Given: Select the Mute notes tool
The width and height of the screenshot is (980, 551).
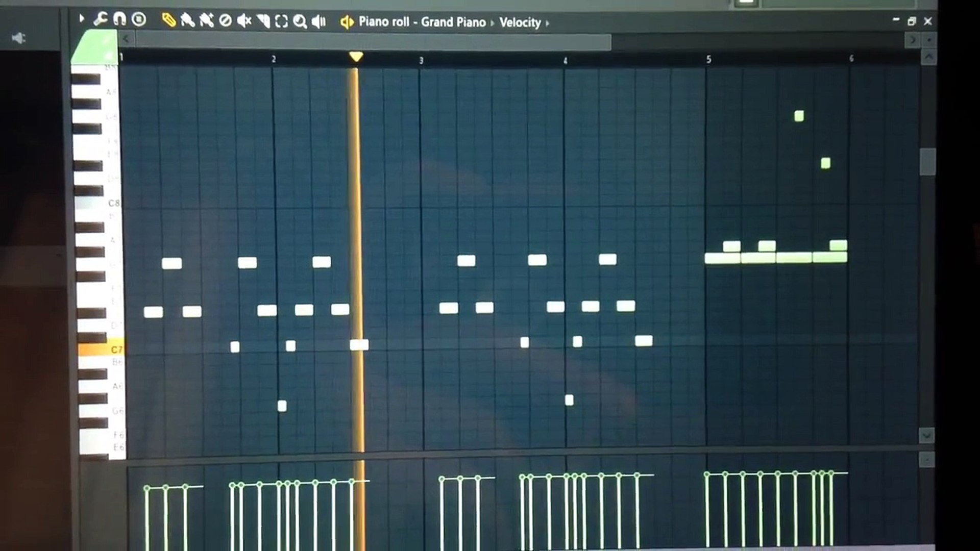Looking at the screenshot, I should [x=244, y=21].
